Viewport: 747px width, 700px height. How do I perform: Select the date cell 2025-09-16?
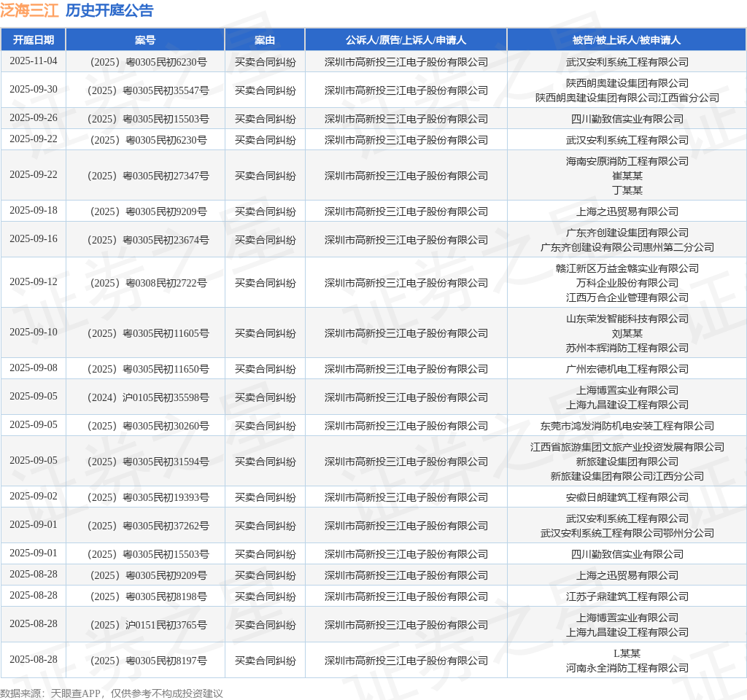point(34,239)
